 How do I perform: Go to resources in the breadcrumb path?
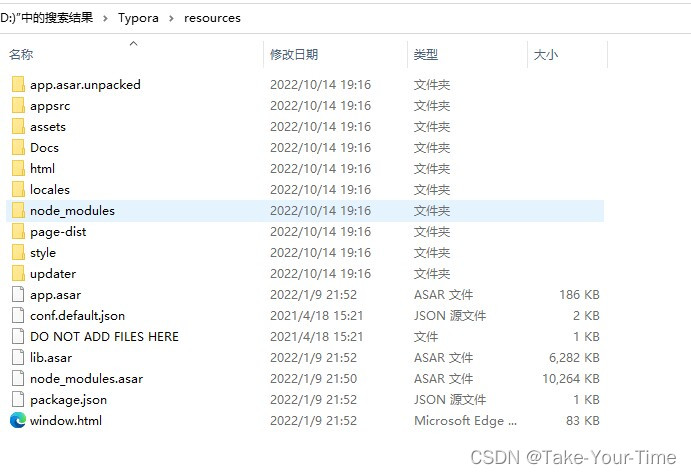pos(212,18)
